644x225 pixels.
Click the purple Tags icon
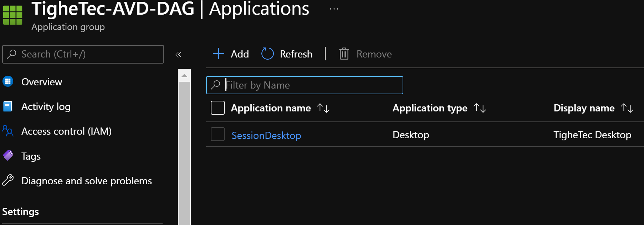8,156
